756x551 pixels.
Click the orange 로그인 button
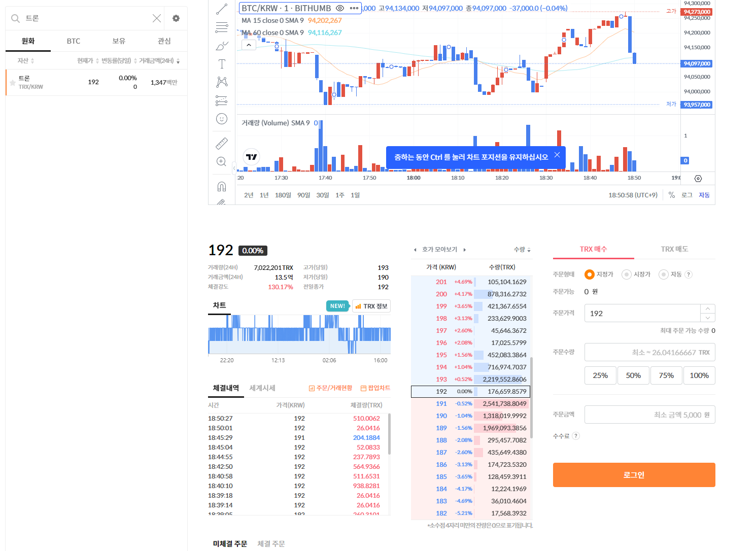(x=634, y=475)
